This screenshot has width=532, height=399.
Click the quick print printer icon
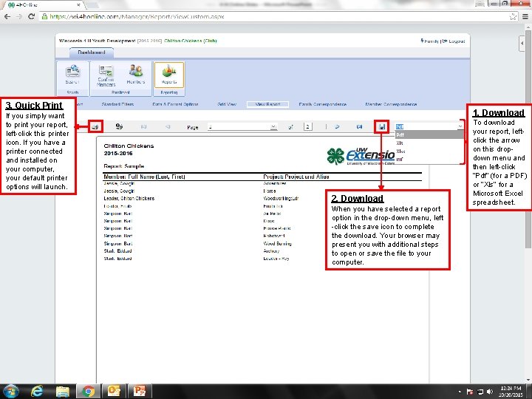(95, 127)
